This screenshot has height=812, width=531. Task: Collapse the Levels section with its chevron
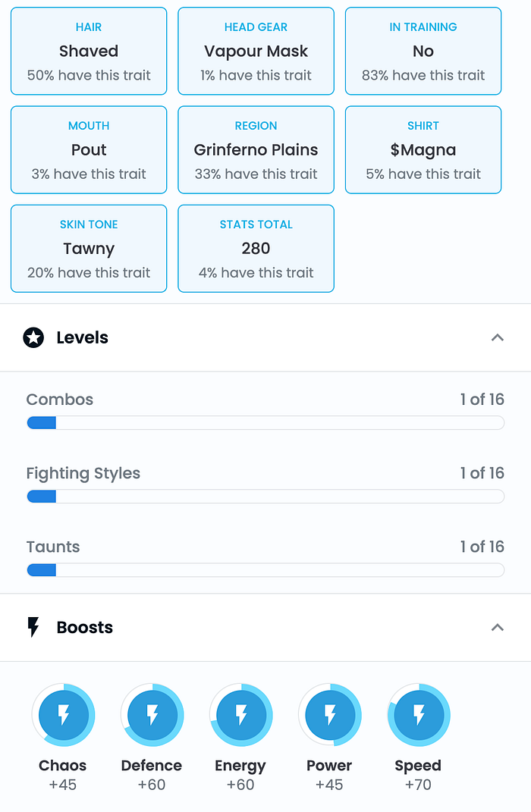pos(498,338)
